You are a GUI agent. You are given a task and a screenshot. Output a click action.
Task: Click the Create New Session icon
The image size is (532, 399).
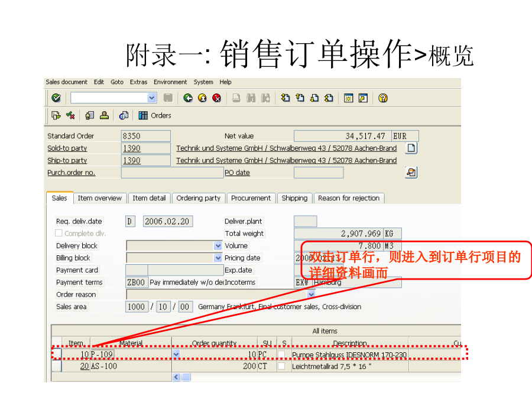tap(348, 98)
